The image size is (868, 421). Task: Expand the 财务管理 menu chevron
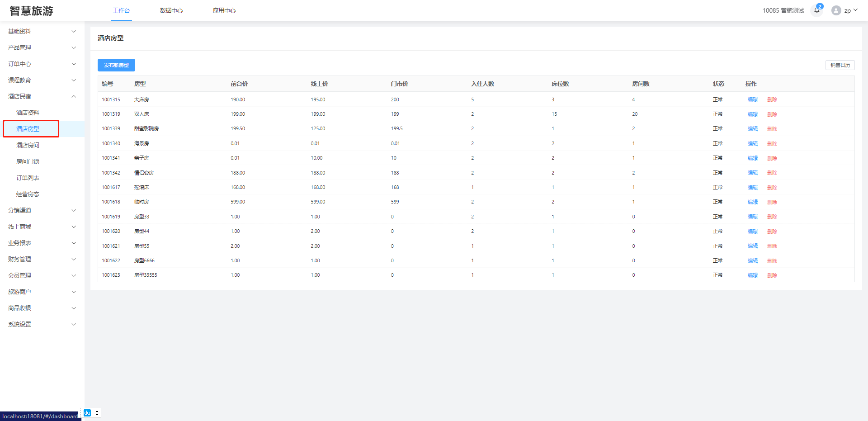click(x=74, y=259)
